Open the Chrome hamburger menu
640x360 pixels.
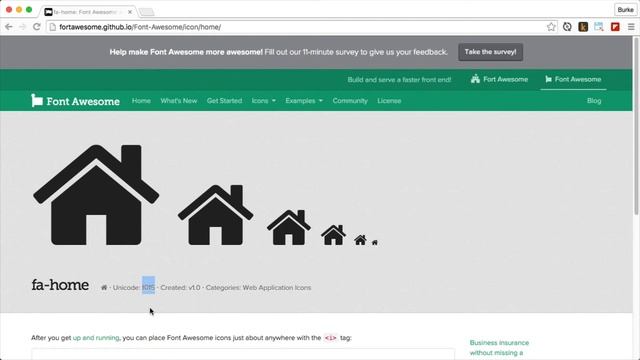[x=631, y=27]
